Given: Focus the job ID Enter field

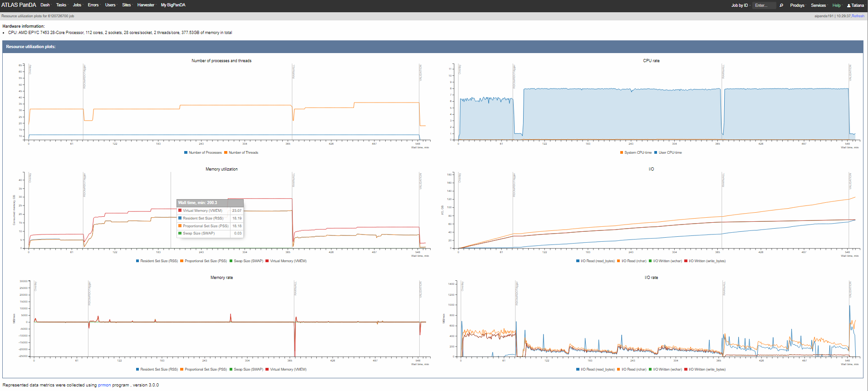Looking at the screenshot, I should 765,5.
